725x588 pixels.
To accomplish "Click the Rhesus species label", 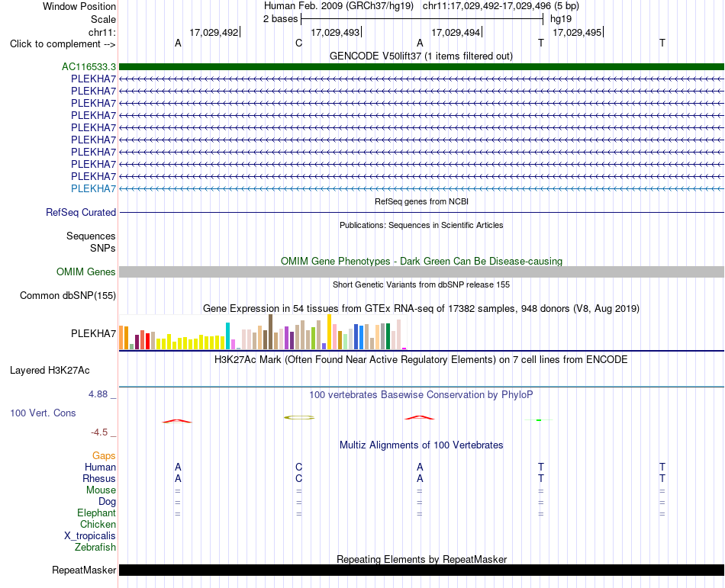I will 99,479.
